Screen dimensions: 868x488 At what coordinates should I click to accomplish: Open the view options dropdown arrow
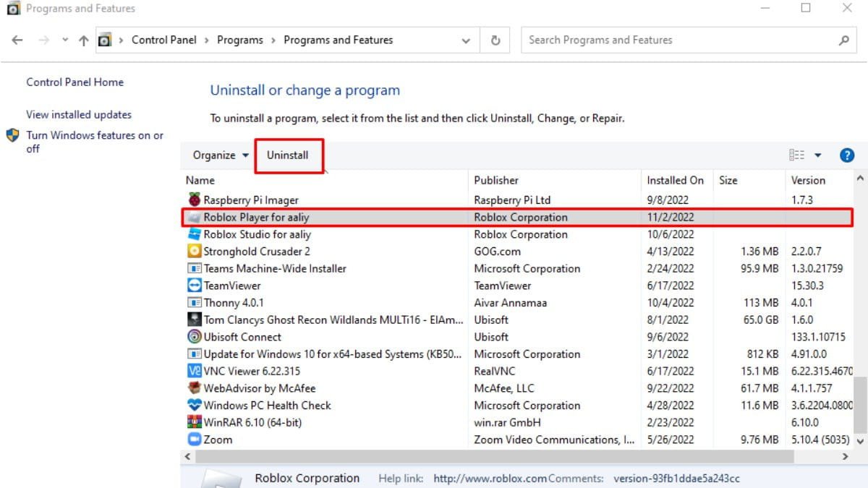tap(818, 155)
